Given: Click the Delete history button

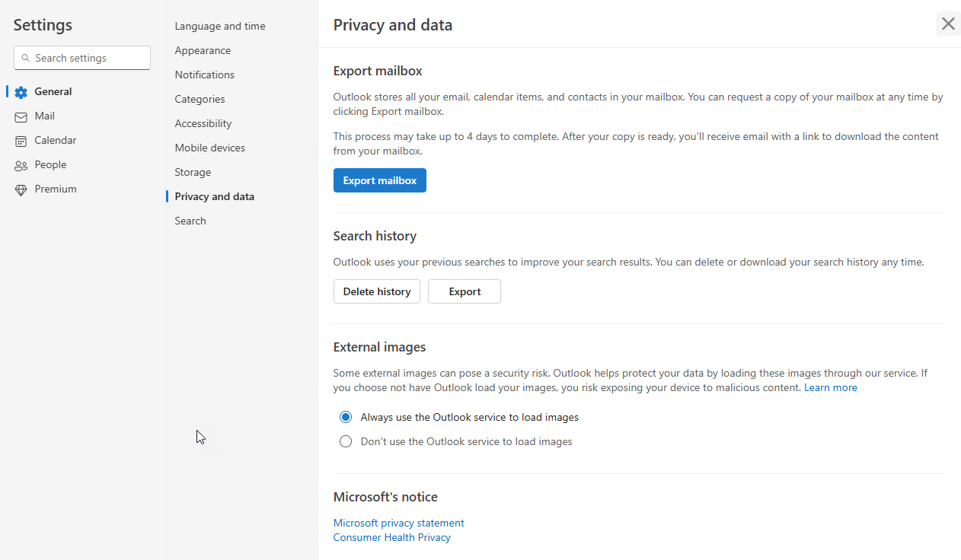Looking at the screenshot, I should 377,291.
